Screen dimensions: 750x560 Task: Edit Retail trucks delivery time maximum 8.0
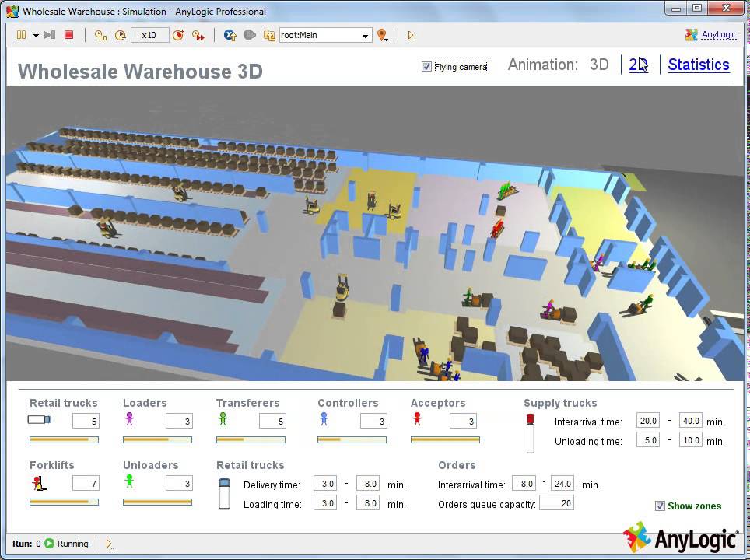click(x=368, y=484)
